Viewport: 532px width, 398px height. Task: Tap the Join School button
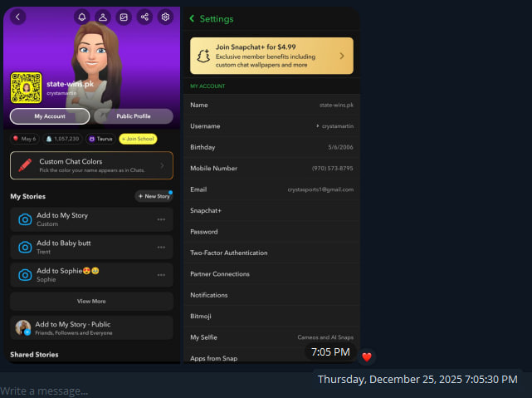pyautogui.click(x=138, y=139)
